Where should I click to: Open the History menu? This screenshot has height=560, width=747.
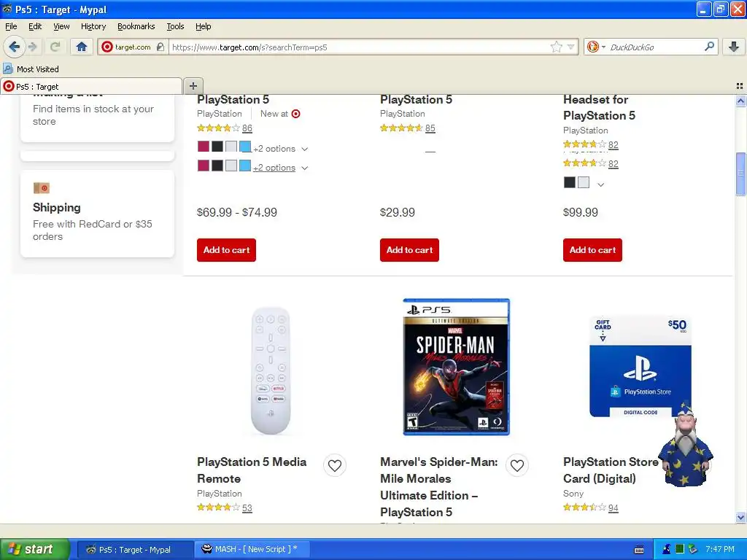point(93,26)
